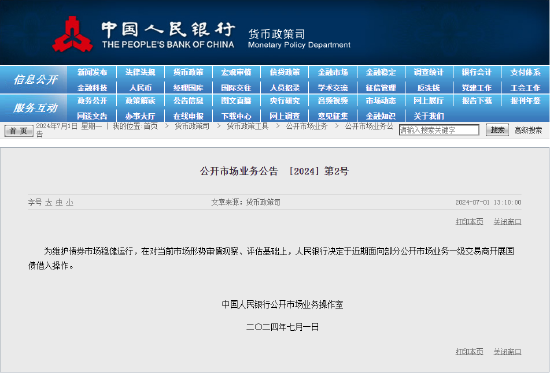Go to the 办事大厅 section
This screenshot has width=550, height=373.
click(140, 116)
